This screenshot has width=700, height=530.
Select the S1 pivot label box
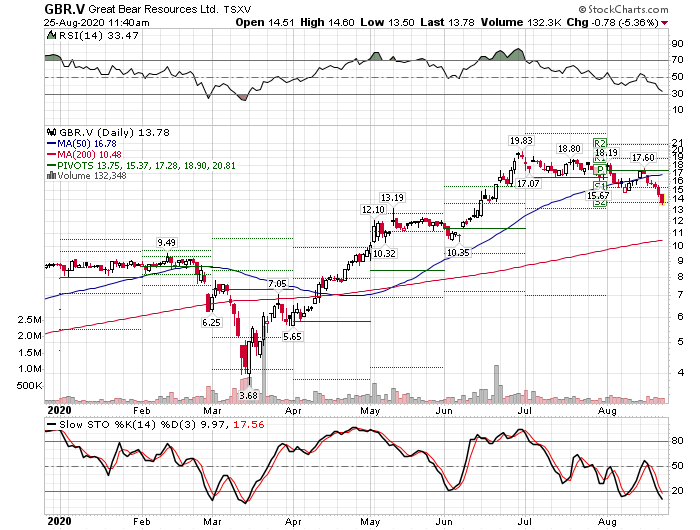(x=600, y=186)
